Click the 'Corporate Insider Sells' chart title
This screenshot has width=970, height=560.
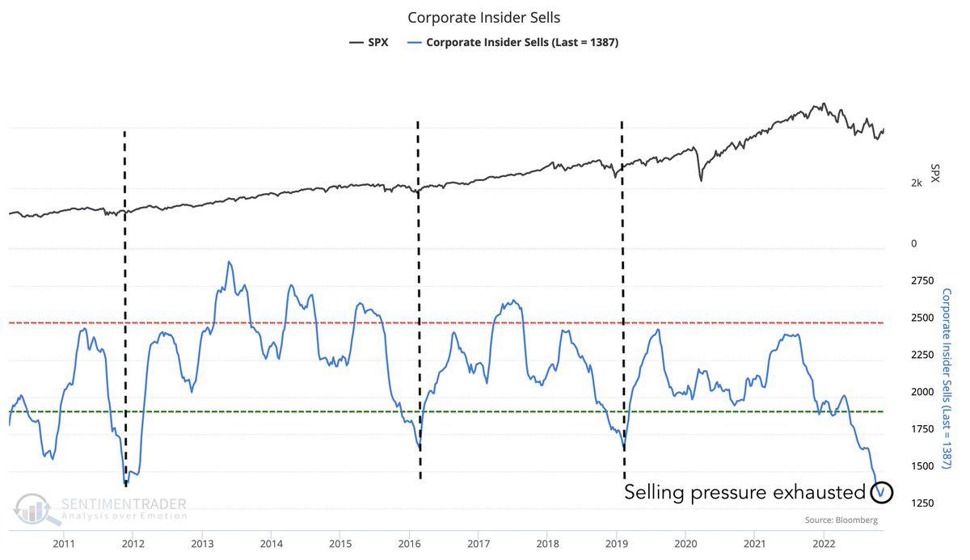click(x=484, y=17)
